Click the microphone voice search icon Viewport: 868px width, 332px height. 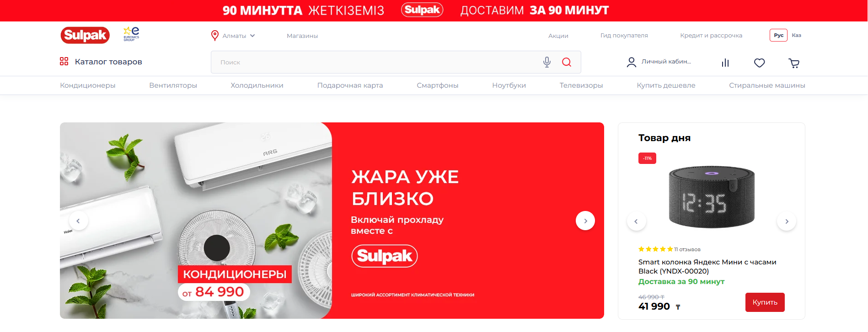point(547,62)
